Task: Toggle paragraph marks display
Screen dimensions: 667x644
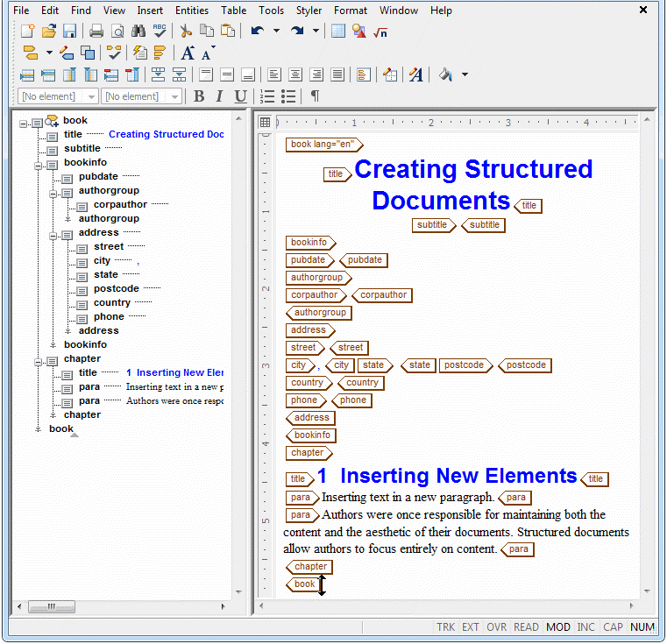Action: pyautogui.click(x=315, y=96)
